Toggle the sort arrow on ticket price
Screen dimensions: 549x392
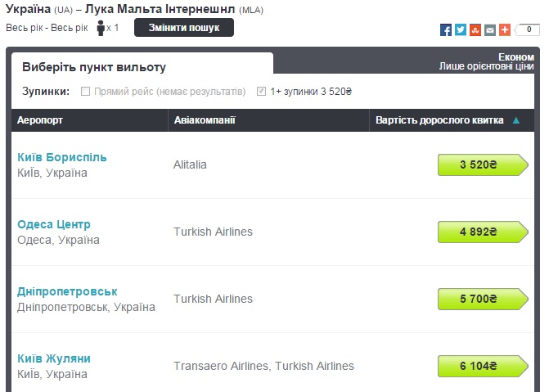click(515, 120)
